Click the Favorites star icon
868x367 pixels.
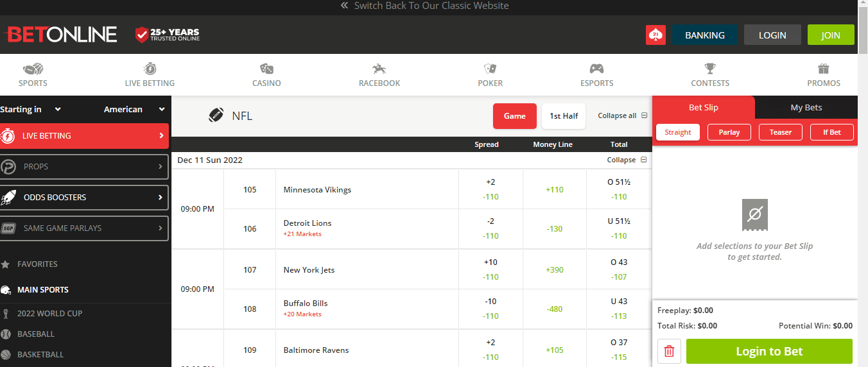pyautogui.click(x=6, y=264)
